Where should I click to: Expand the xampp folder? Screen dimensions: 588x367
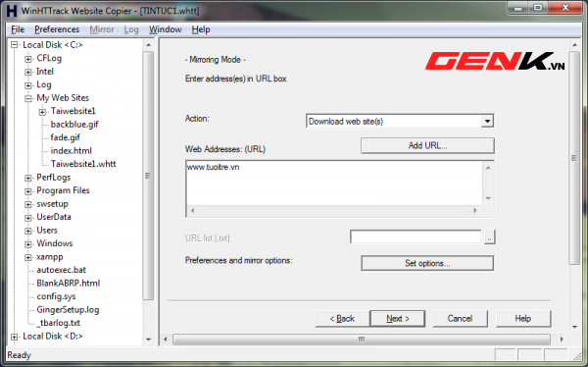28,257
